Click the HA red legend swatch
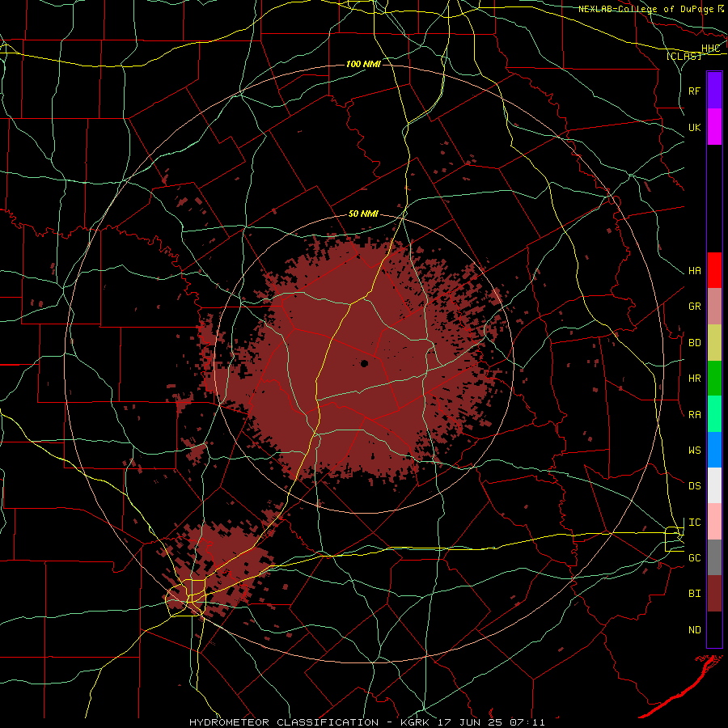 pos(714,270)
